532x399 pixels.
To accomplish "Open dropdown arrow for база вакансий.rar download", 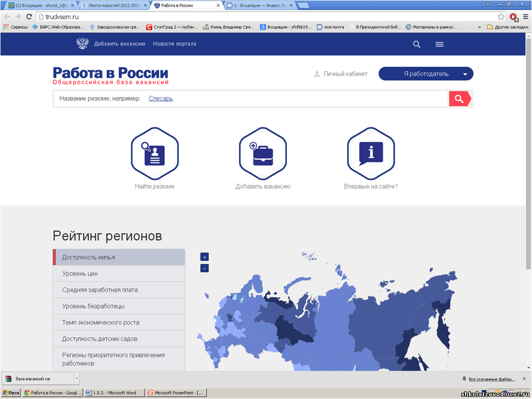I will 77,379.
